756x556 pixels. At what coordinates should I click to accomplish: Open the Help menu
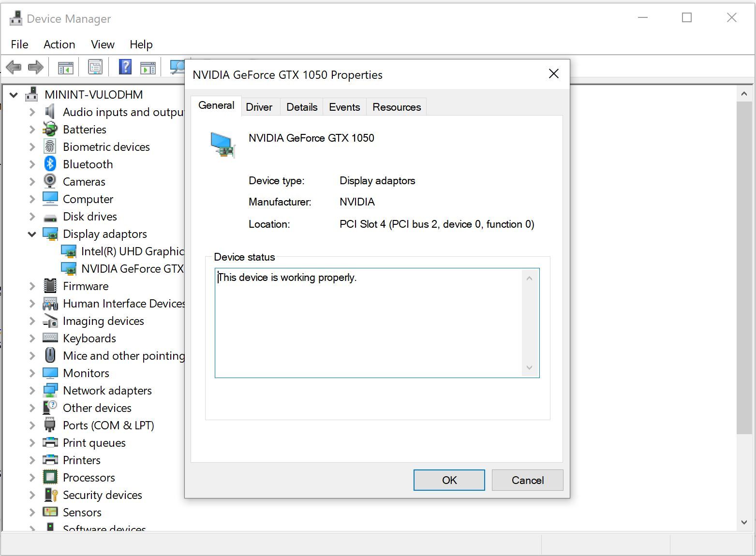click(141, 44)
